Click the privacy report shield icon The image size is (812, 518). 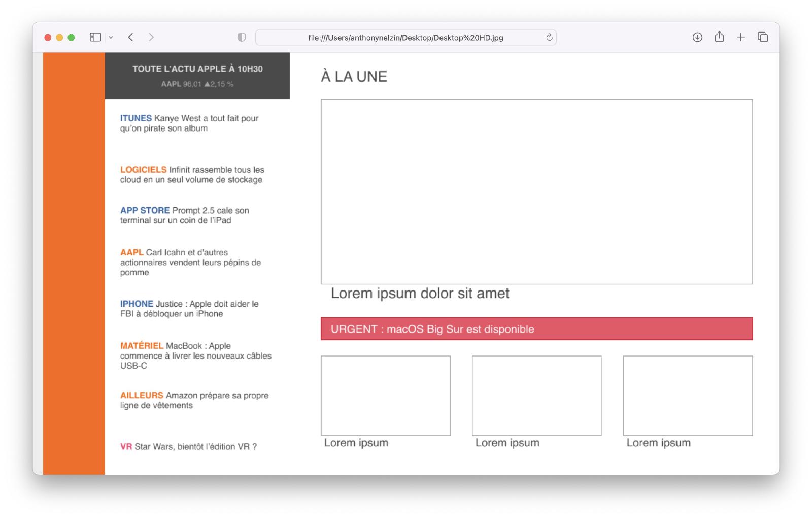(x=242, y=37)
